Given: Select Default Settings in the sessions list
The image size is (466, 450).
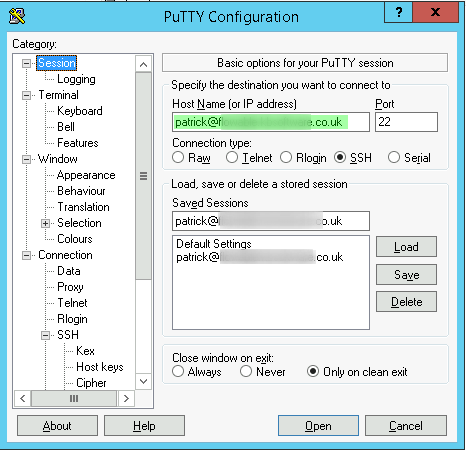Looking at the screenshot, I should click(214, 244).
